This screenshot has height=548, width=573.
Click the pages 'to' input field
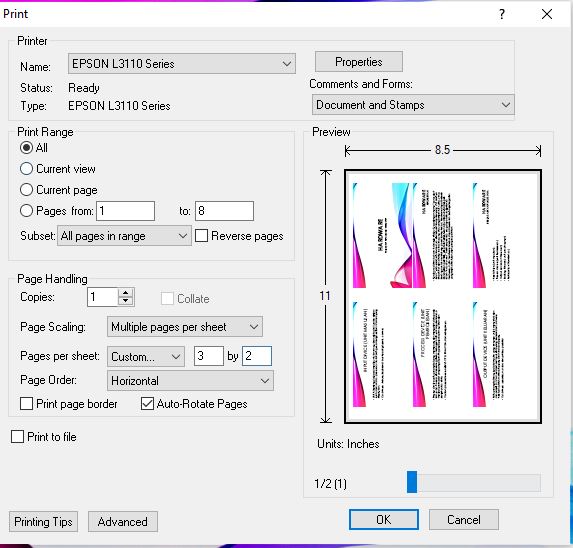[x=224, y=211]
